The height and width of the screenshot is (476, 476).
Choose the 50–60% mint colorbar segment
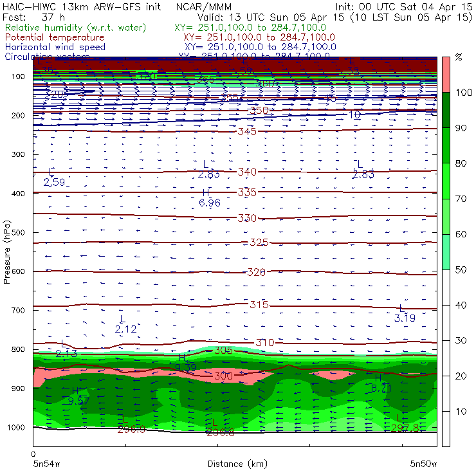(446, 252)
